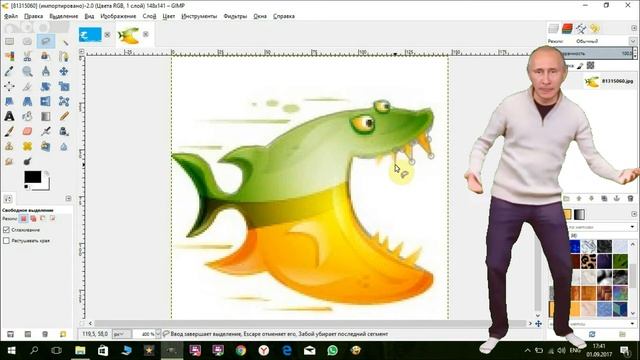Select the Free Select lasso tool
This screenshot has height=360, width=640.
click(x=46, y=41)
